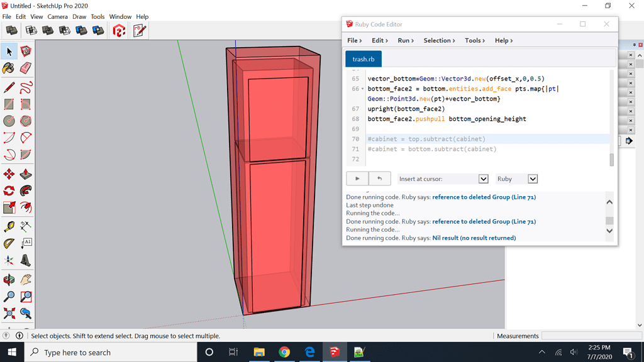This screenshot has width=644, height=362.
Task: Select the Circle tool
Action: tap(9, 121)
